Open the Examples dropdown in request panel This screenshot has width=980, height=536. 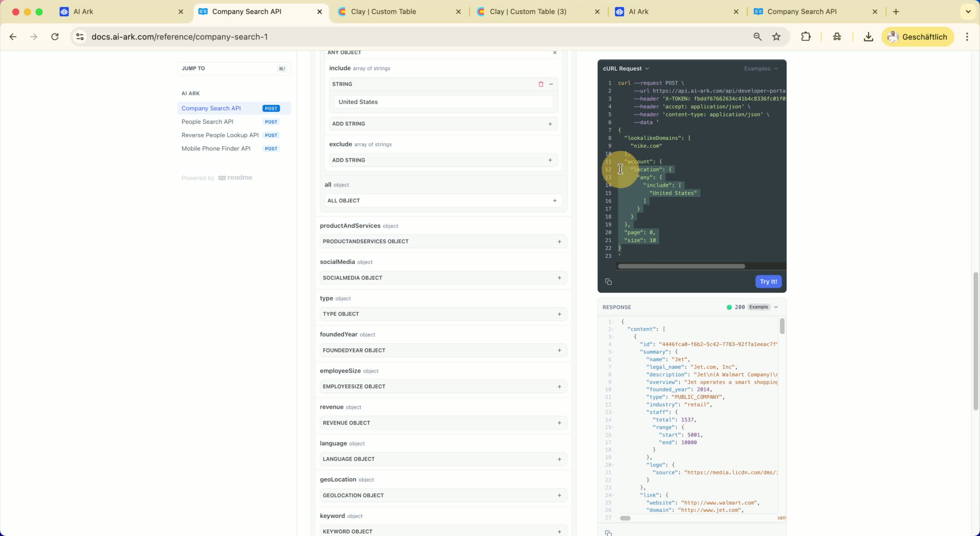(761, 68)
